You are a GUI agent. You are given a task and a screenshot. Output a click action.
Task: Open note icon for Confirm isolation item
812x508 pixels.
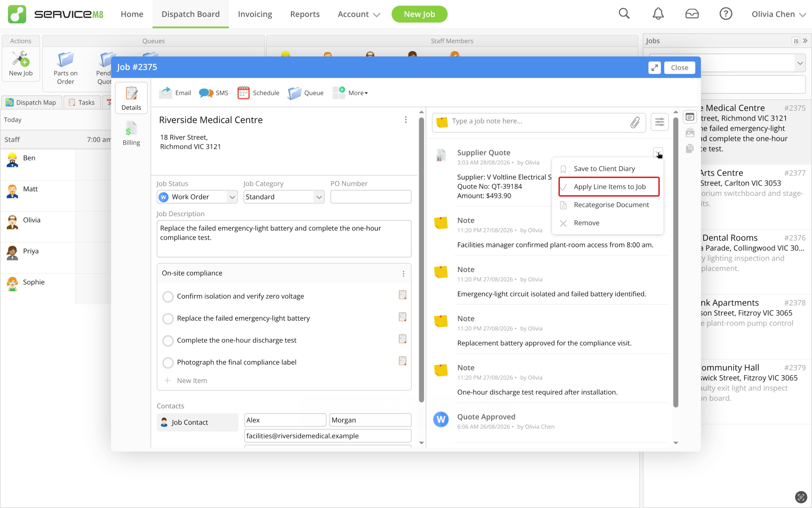pos(402,295)
